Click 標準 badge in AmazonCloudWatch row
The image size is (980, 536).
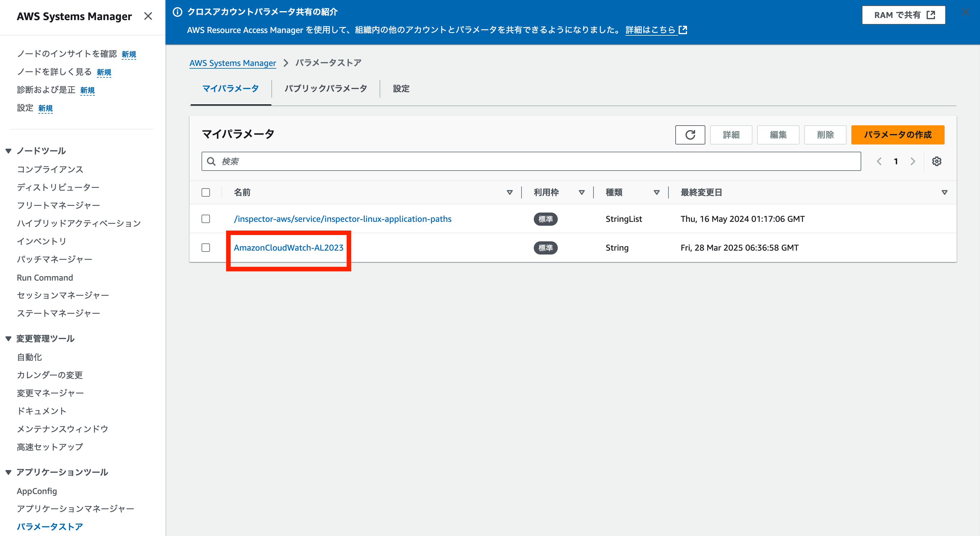tap(545, 248)
